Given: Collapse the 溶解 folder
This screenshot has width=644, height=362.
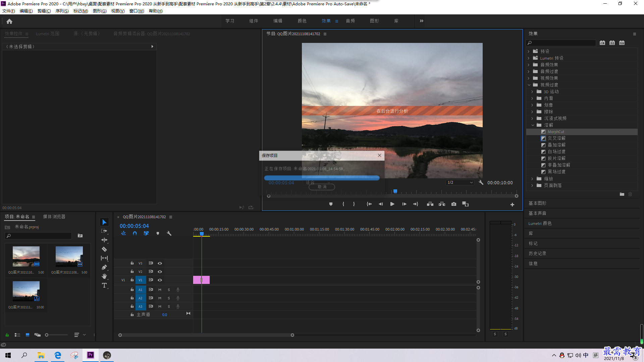Looking at the screenshot, I should pos(533,125).
